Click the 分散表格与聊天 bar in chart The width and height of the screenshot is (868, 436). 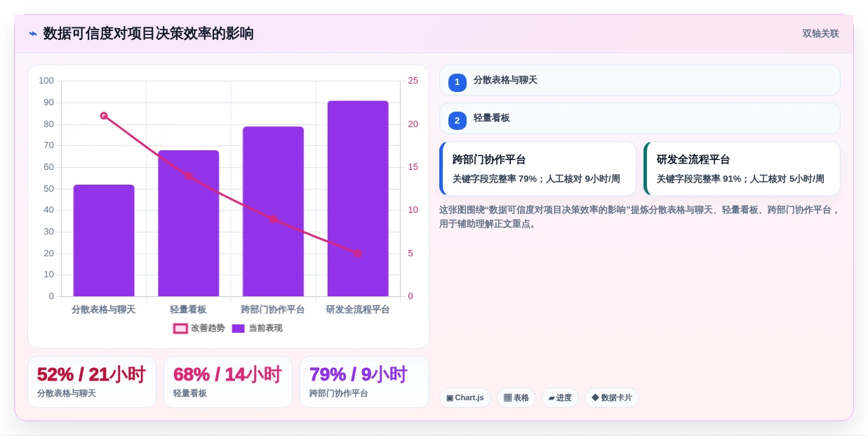click(x=104, y=240)
